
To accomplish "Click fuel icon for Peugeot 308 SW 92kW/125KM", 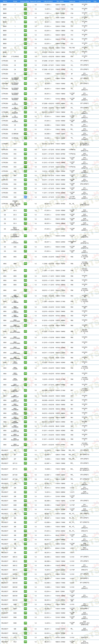I will click(x=25, y=592).
